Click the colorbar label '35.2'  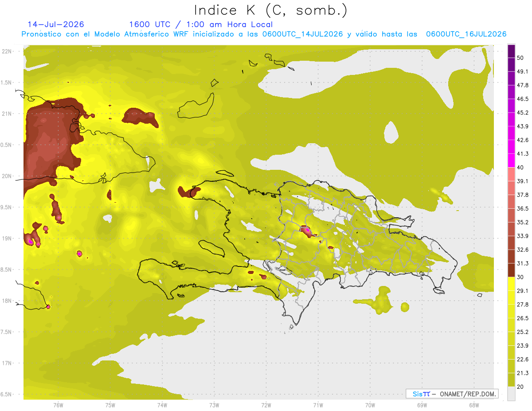tap(523, 222)
